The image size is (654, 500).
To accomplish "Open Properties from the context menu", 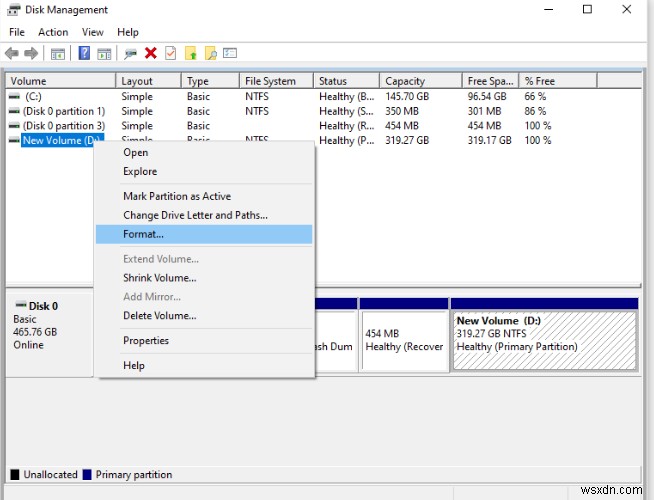I will (x=204, y=341).
